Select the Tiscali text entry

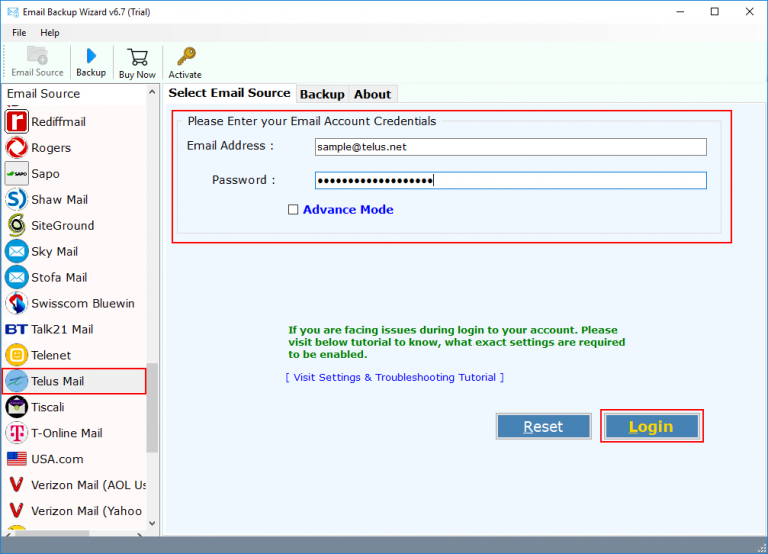[48, 407]
